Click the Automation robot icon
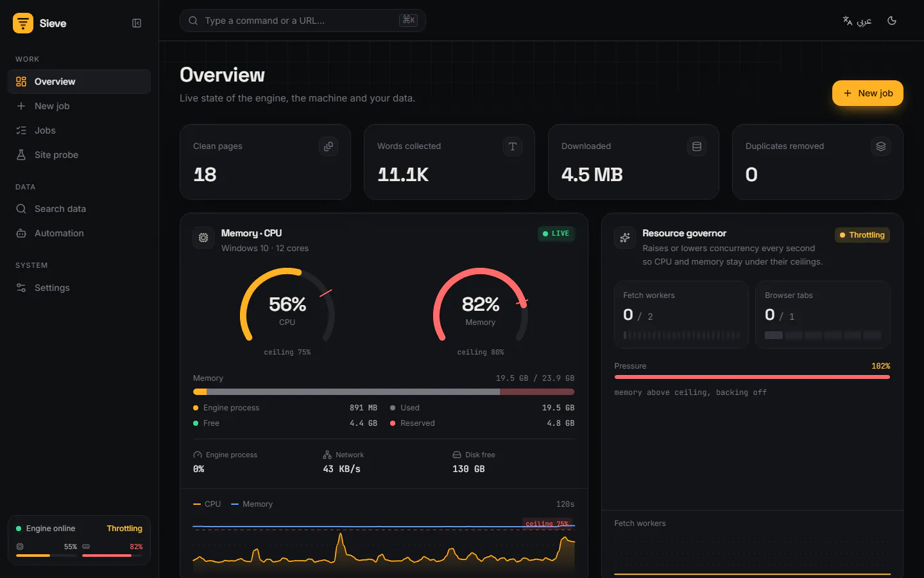 point(21,233)
